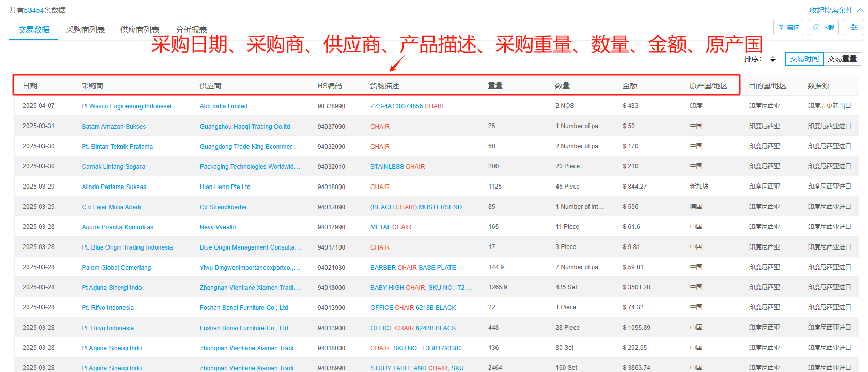Select origin country 新加坡

[x=699, y=187]
